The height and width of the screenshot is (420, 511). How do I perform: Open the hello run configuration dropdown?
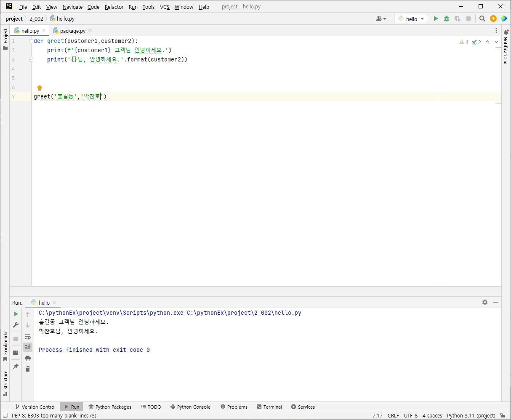411,19
